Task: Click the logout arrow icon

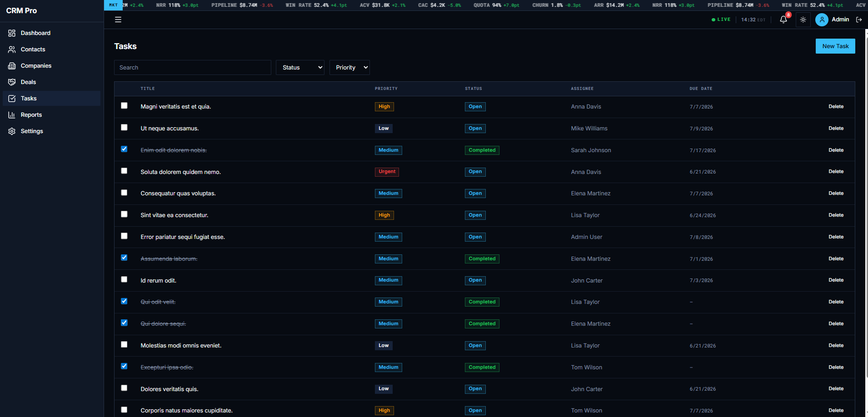Action: [859, 20]
